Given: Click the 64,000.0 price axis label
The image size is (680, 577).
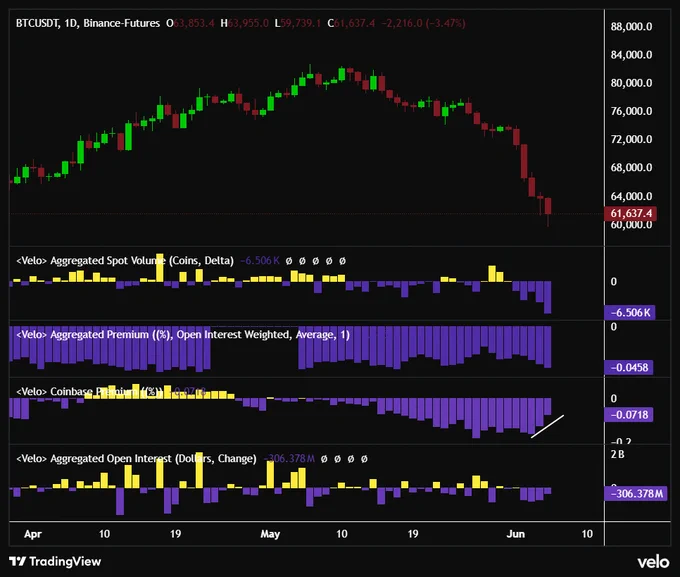Looking at the screenshot, I should (631, 196).
